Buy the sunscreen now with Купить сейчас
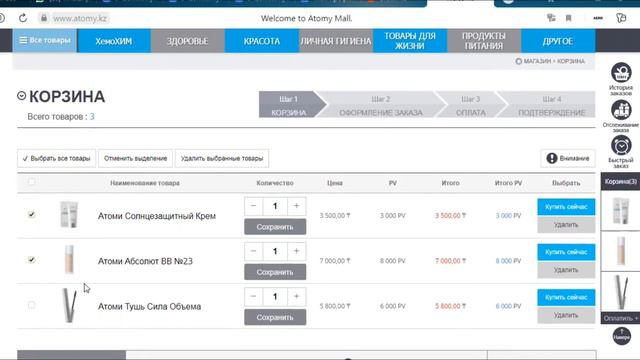640x360 pixels. pos(566,207)
